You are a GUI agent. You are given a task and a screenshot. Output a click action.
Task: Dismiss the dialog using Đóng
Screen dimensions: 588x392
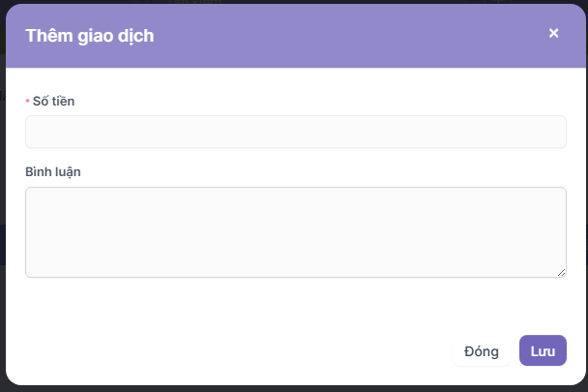click(x=482, y=350)
